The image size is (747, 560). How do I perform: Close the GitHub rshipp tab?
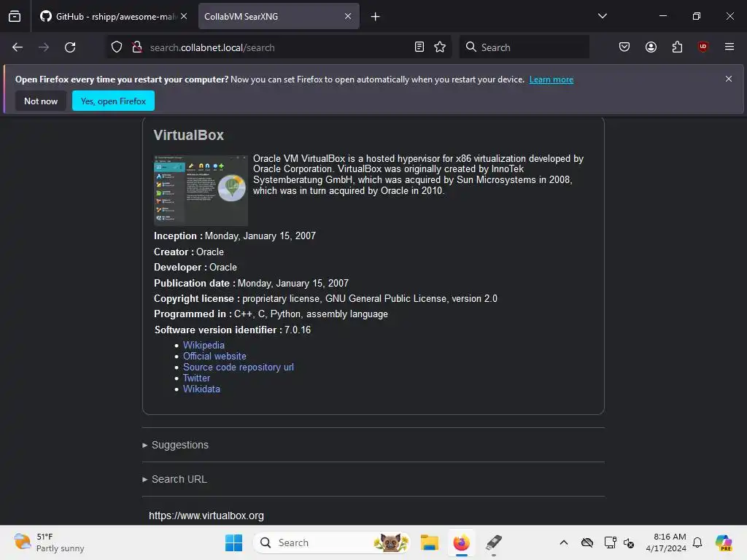(x=184, y=16)
